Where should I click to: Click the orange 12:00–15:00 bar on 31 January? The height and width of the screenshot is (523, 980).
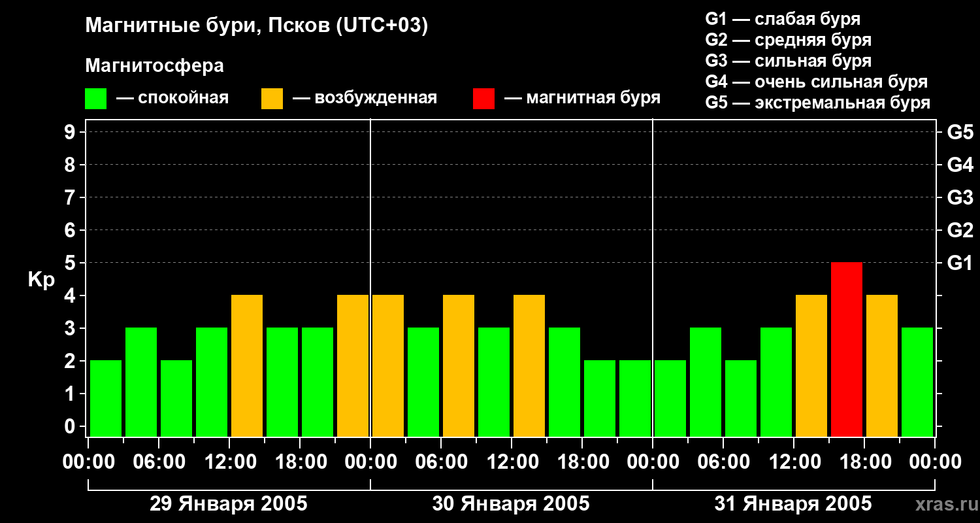pos(811,365)
